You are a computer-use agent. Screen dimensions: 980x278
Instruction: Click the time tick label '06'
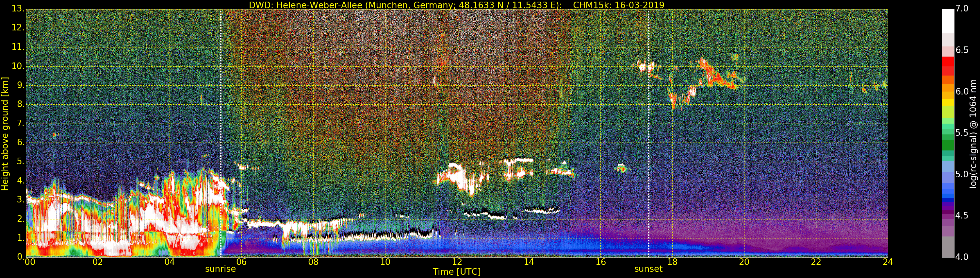(241, 262)
